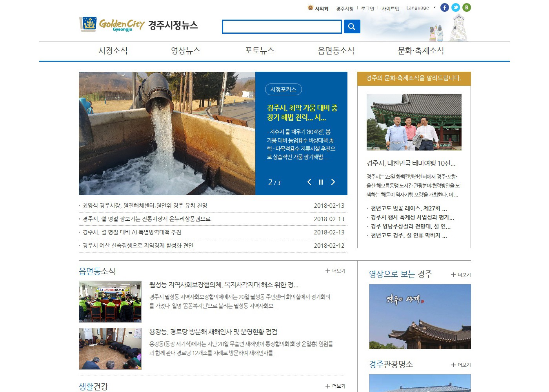549x392 pixels.
Task: Open the 경주의 사계 video thumbnail
Action: (x=420, y=316)
